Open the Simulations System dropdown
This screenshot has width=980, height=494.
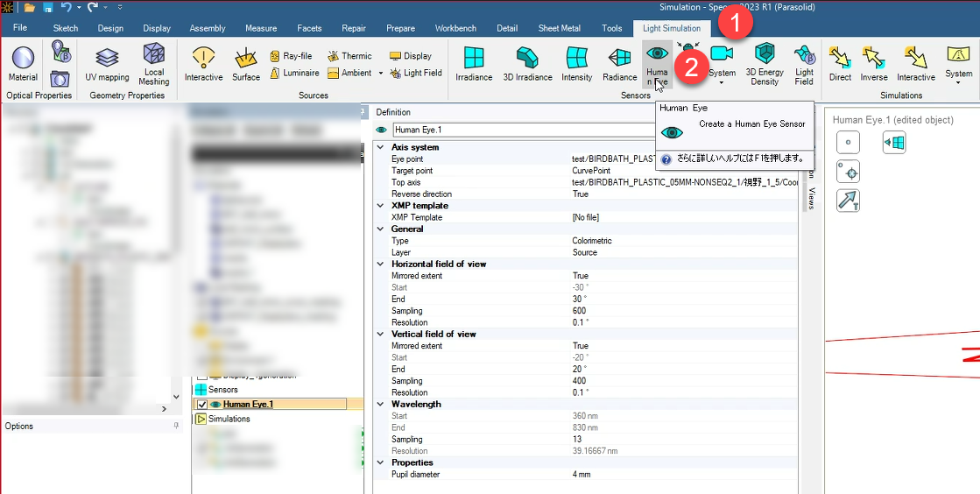pyautogui.click(x=958, y=82)
